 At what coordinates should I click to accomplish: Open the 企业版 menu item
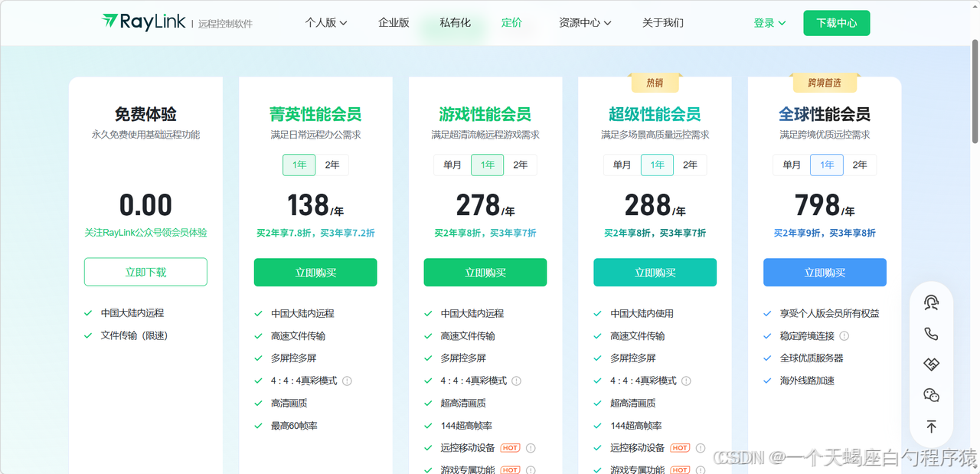pos(393,23)
